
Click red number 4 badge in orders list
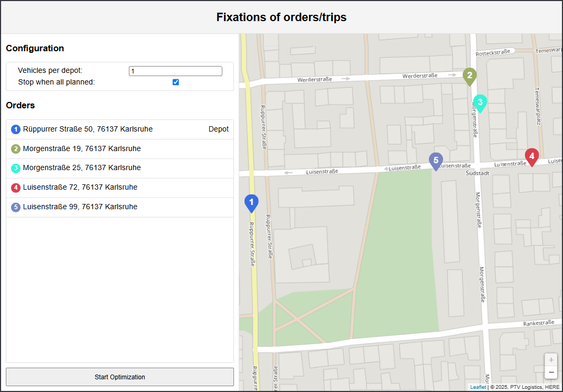pyautogui.click(x=16, y=188)
